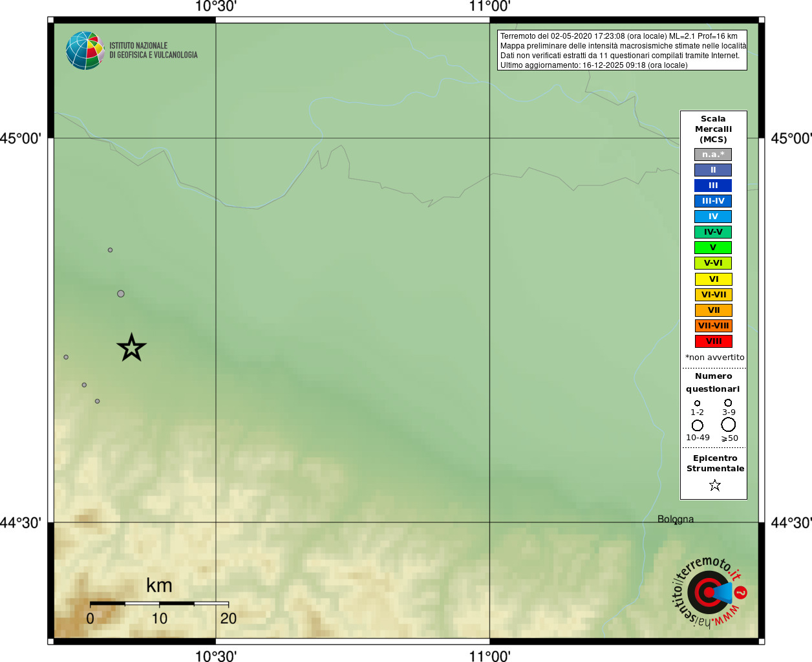
Task: Select the n.a.* gray legend swatch
Action: (x=713, y=155)
